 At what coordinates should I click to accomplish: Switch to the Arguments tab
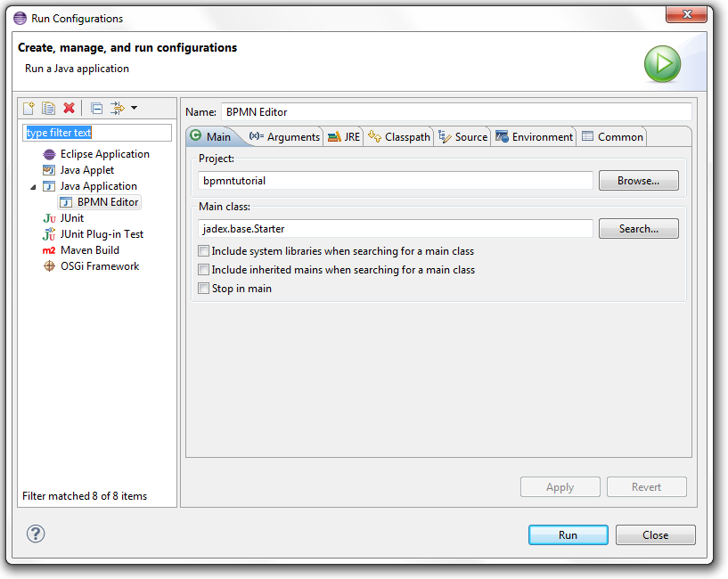[x=284, y=136]
